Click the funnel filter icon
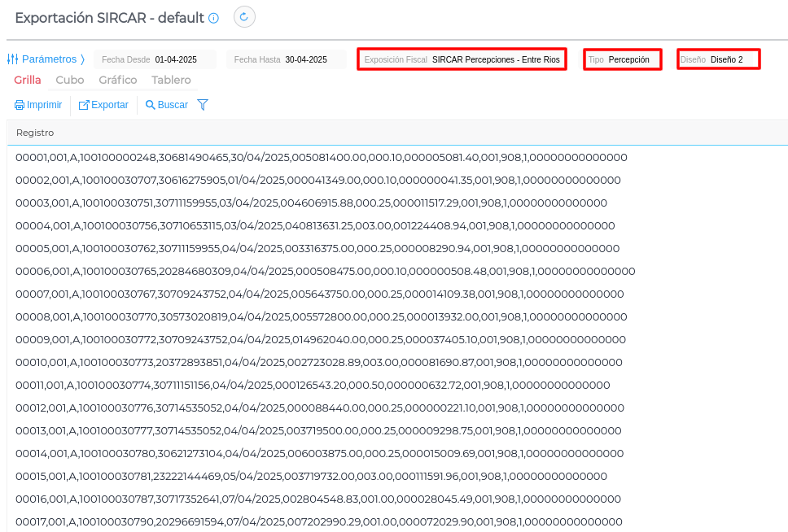Viewport: 788px width, 532px height. tap(203, 104)
